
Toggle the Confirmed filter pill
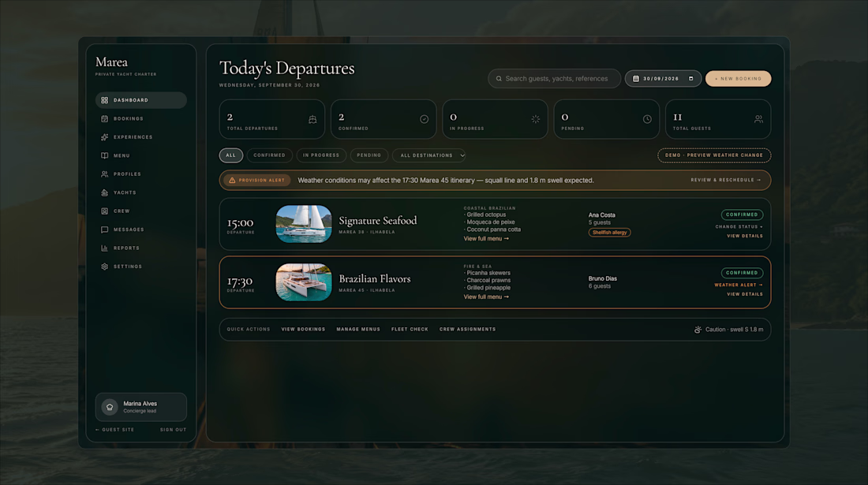tap(270, 155)
